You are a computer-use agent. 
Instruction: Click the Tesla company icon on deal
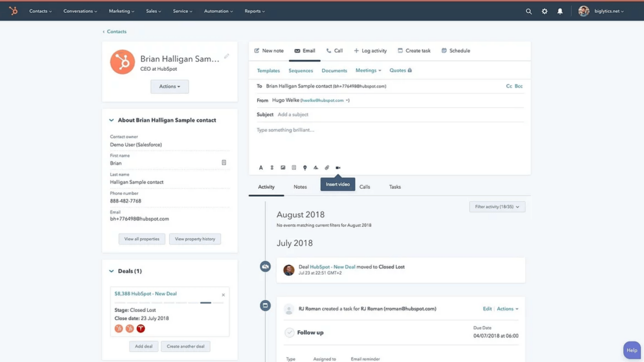(141, 328)
